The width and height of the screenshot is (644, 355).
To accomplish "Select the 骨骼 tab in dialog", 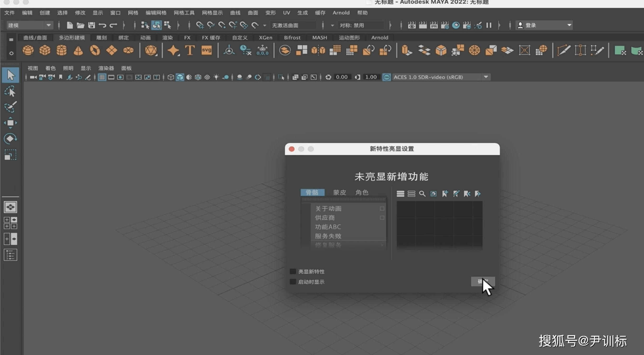I will pos(312,192).
